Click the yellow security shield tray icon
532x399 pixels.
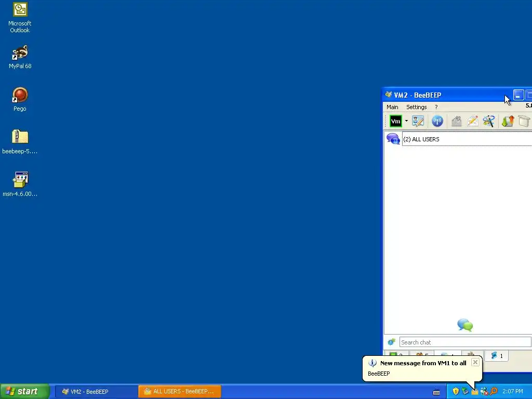click(456, 391)
